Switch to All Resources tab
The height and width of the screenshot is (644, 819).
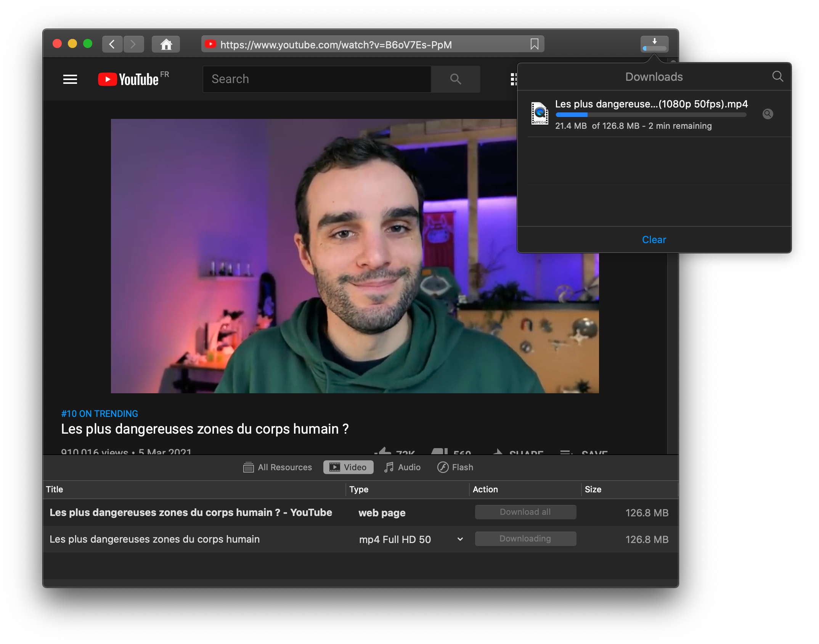pyautogui.click(x=278, y=467)
